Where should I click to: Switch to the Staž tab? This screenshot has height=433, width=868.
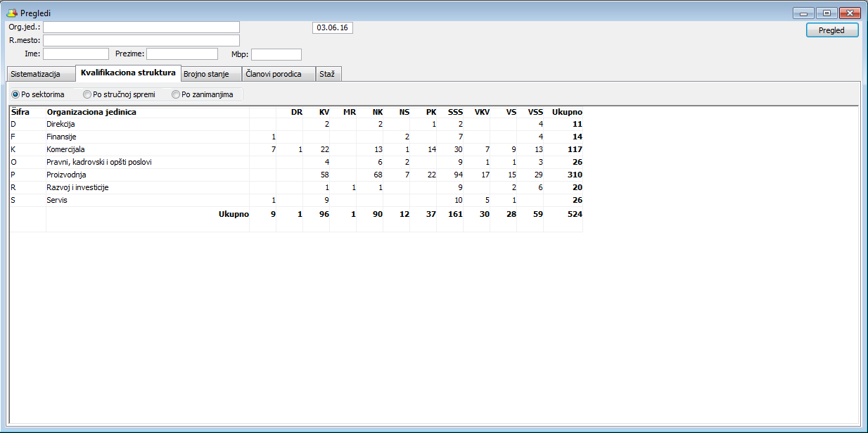[327, 75]
